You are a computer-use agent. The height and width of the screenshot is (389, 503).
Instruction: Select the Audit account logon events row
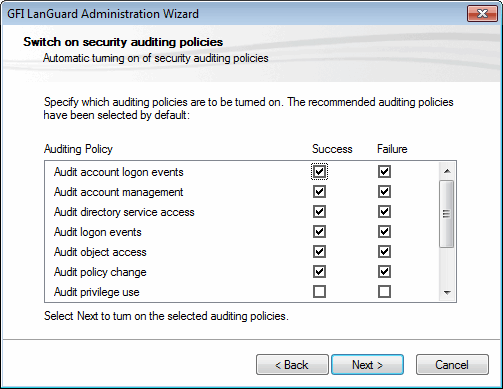tap(242, 172)
